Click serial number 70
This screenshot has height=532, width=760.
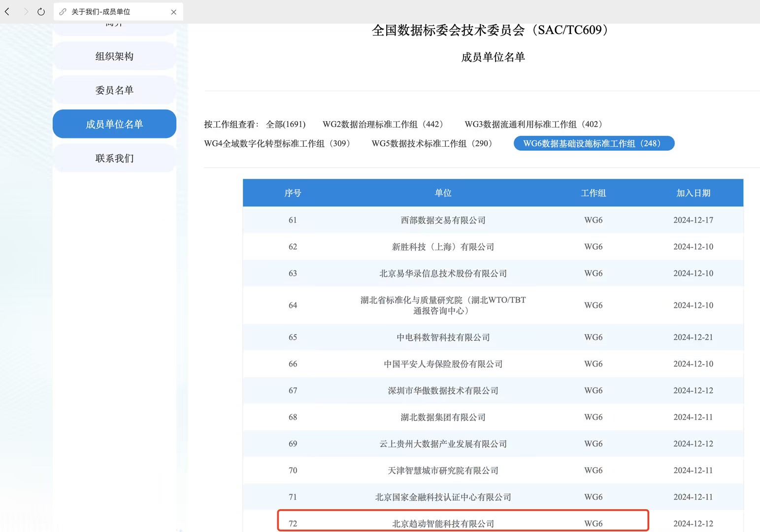(x=293, y=470)
